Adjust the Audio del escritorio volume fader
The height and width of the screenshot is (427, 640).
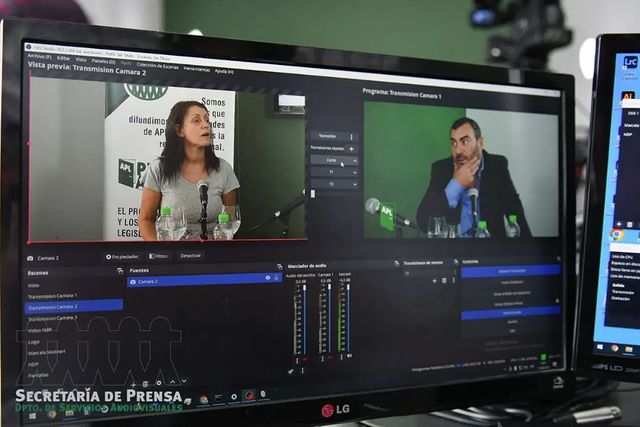tap(304, 319)
